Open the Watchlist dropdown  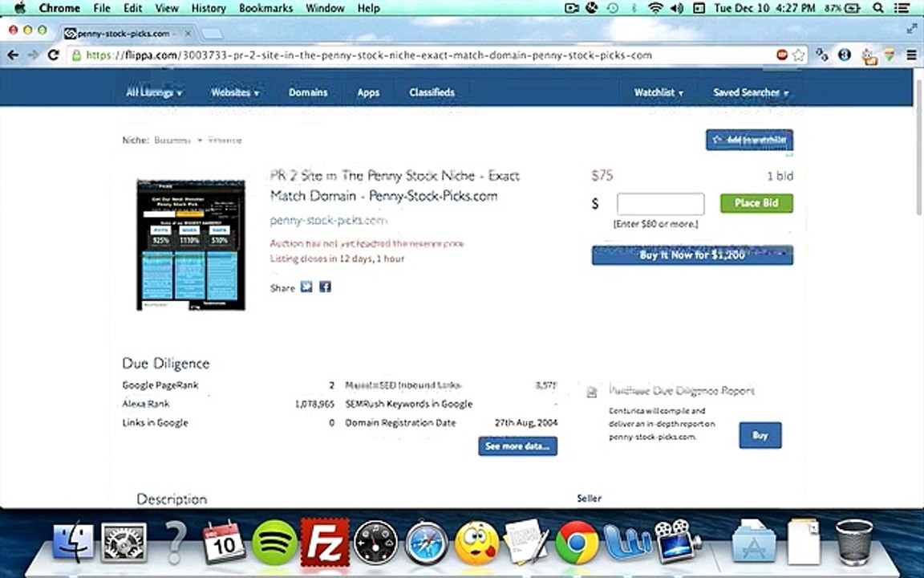point(659,92)
